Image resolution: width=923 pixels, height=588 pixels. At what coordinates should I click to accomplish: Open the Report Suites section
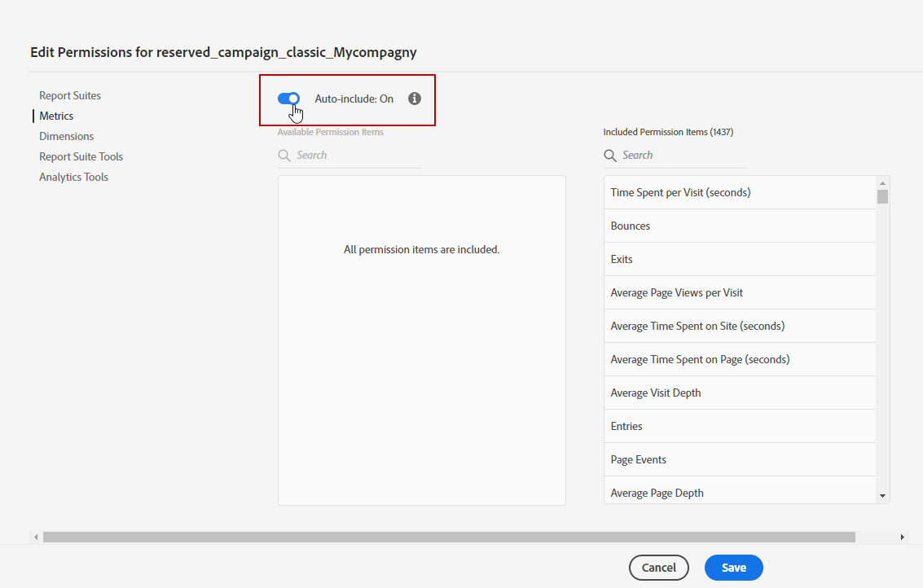click(x=70, y=95)
